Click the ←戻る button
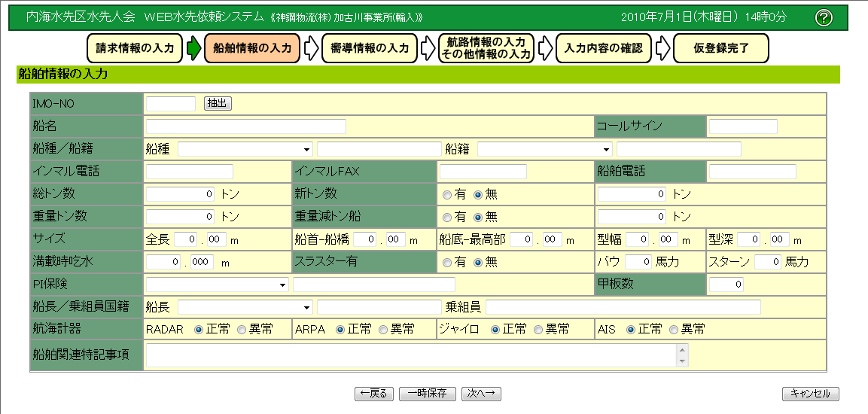 [x=373, y=394]
